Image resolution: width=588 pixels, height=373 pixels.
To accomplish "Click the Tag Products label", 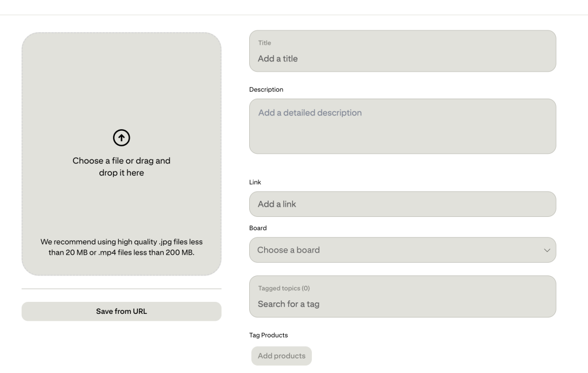I will pyautogui.click(x=267, y=335).
